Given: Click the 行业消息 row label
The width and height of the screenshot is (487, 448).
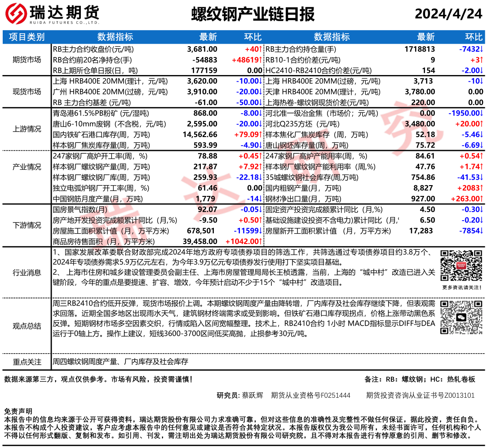Looking at the screenshot, I should (x=27, y=272).
